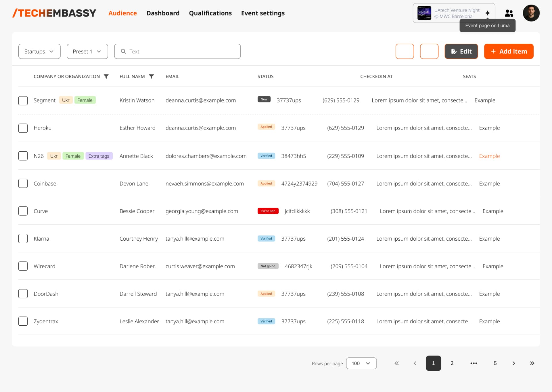Click email nevaeh.simmons@example.com

(205, 184)
